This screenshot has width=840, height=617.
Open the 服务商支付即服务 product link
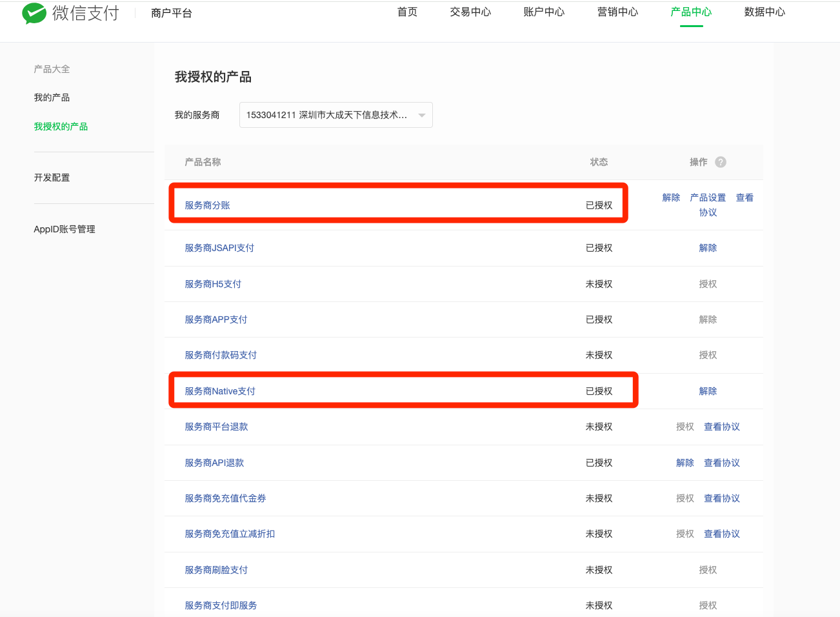pos(221,605)
